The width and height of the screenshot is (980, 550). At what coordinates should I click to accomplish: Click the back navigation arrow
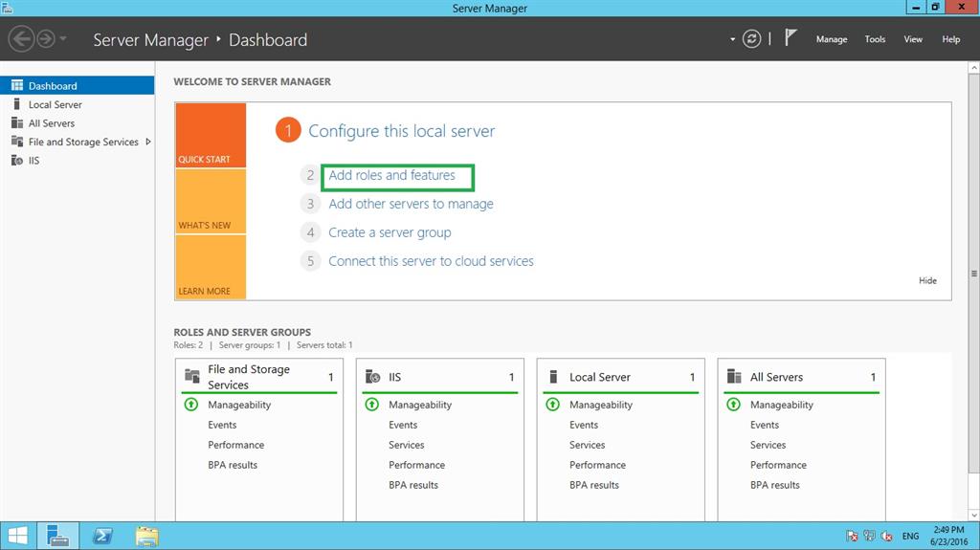point(21,39)
